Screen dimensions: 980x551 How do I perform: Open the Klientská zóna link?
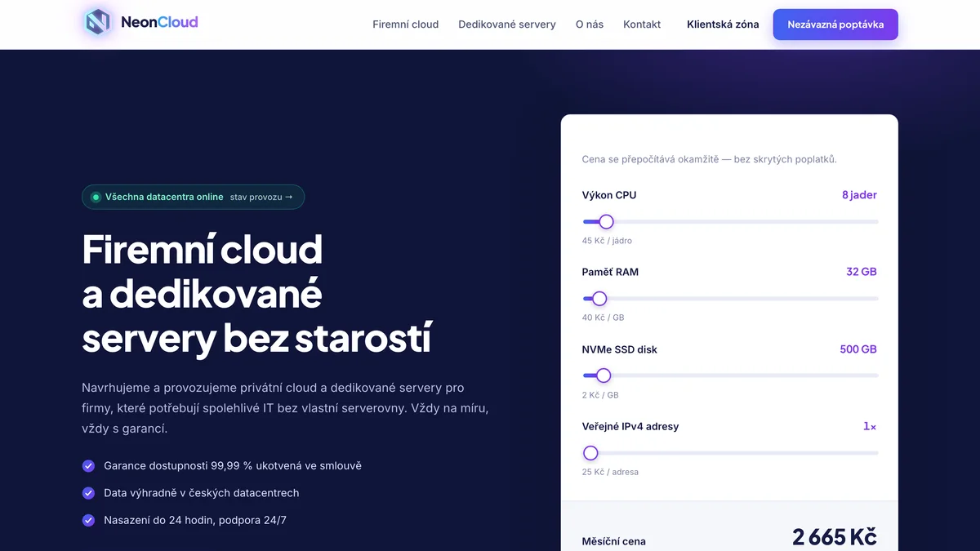[723, 24]
